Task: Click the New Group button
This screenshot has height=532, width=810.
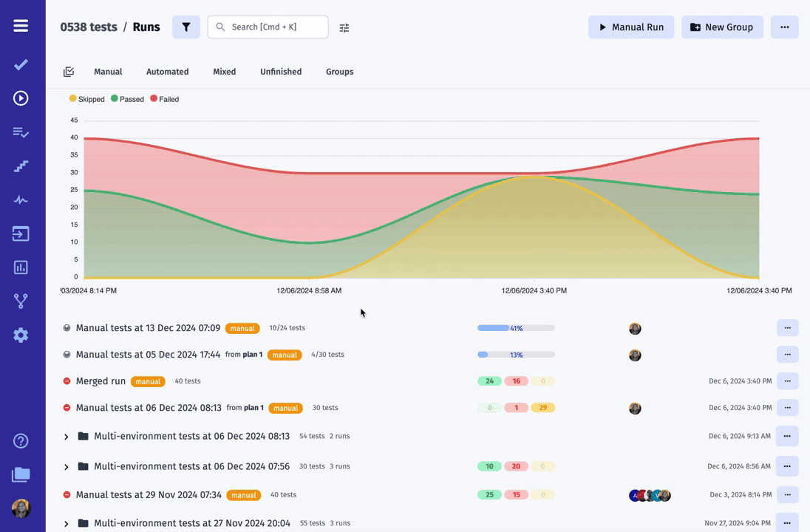Action: tap(722, 27)
